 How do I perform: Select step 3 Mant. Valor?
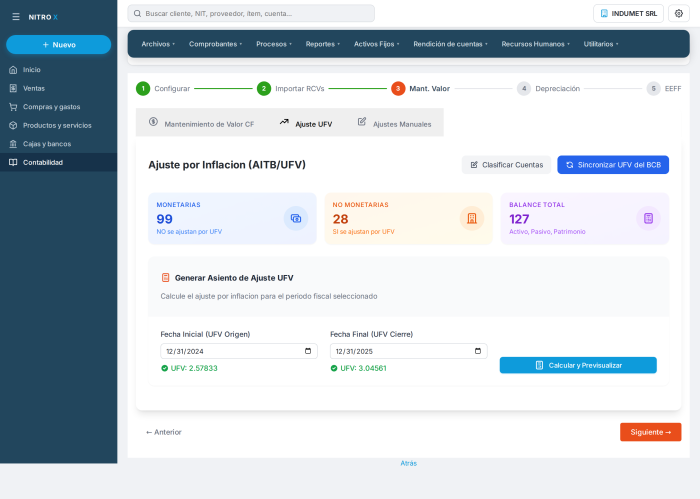421,88
